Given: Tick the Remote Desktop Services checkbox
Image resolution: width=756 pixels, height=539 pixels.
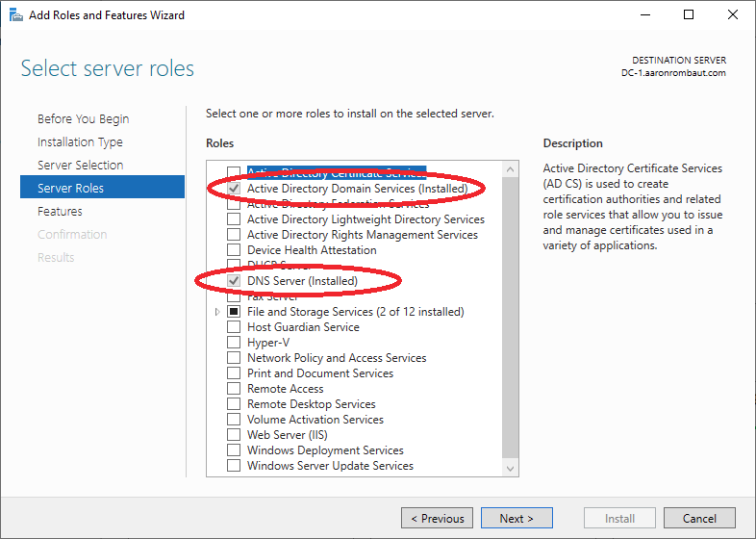Looking at the screenshot, I should pyautogui.click(x=234, y=404).
